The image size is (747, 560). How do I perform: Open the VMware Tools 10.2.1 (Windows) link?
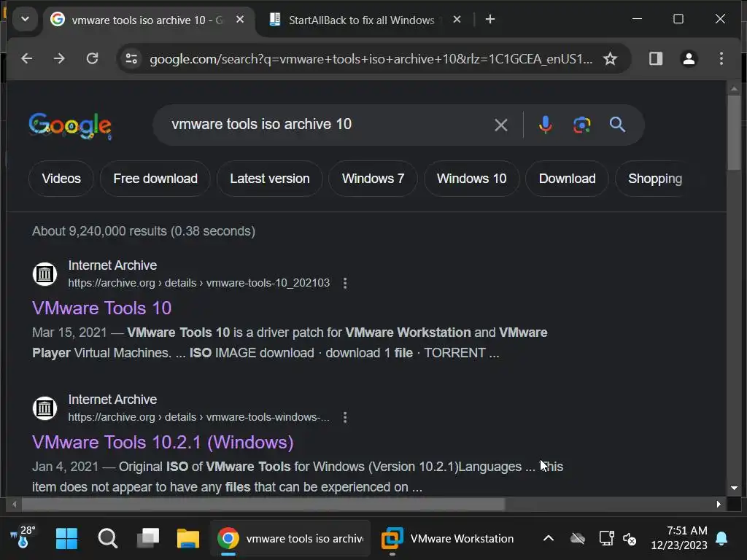pyautogui.click(x=163, y=443)
